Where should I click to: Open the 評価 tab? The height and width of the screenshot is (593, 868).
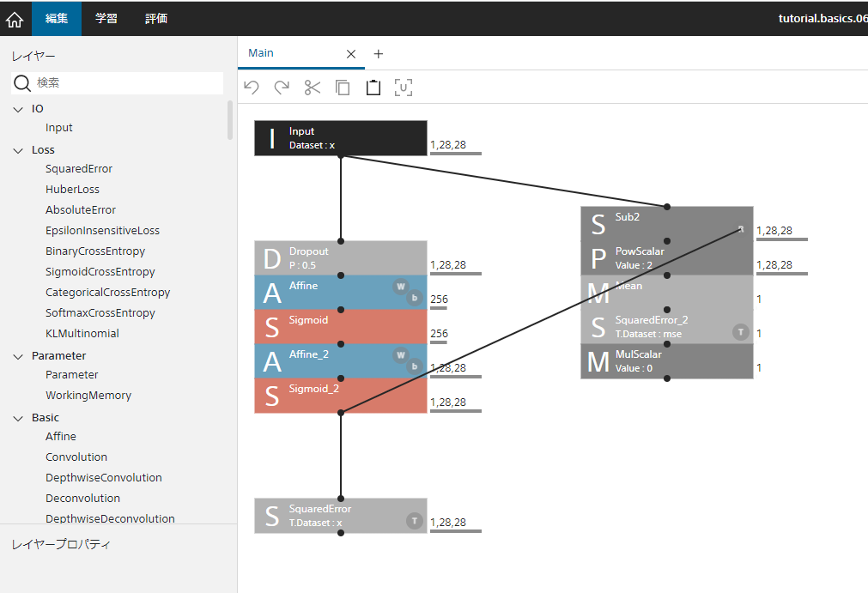point(156,18)
